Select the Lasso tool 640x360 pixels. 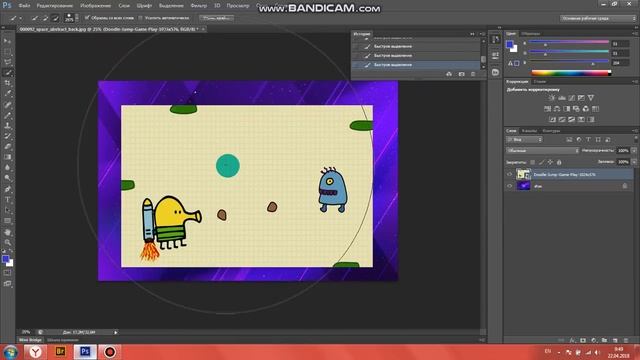coord(7,62)
